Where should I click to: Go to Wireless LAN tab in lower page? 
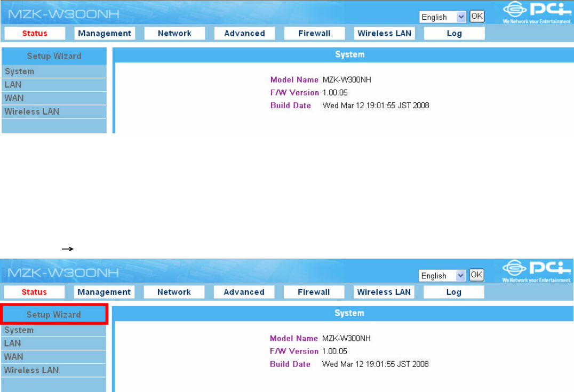pyautogui.click(x=384, y=292)
